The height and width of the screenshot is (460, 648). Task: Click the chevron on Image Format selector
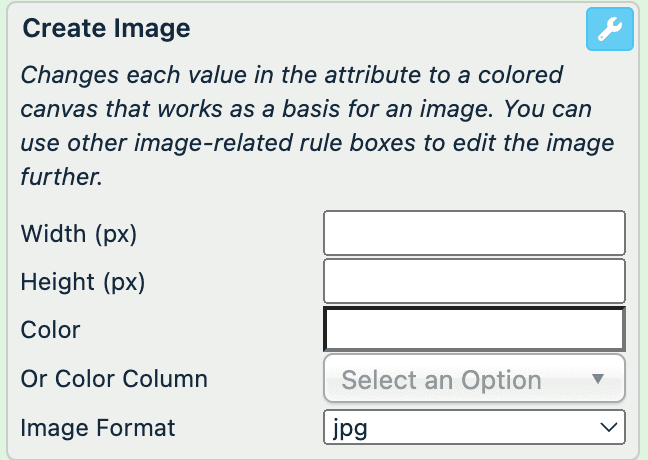[606, 428]
